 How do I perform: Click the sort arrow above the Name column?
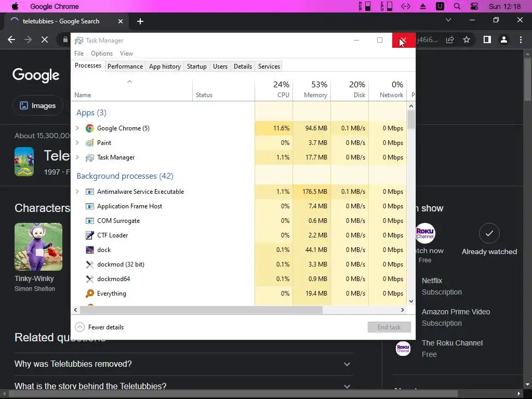pyautogui.click(x=129, y=82)
